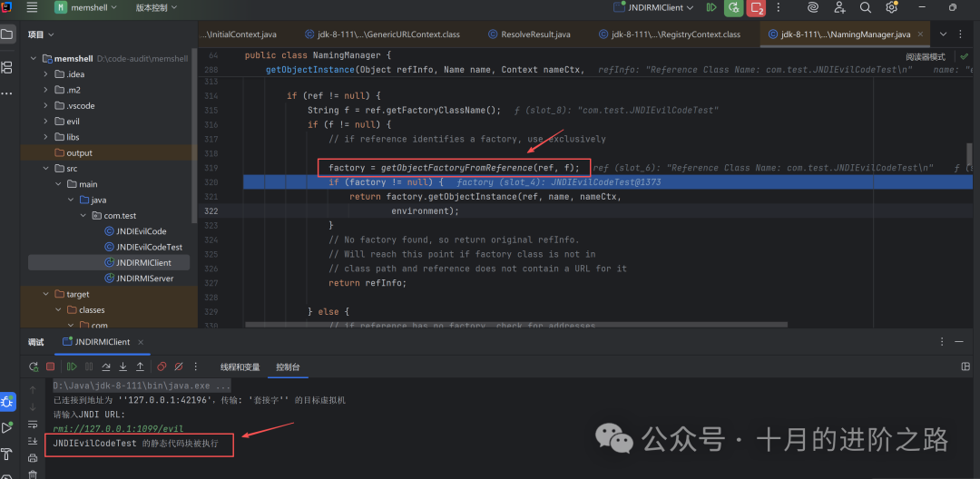The image size is (980, 479).
Task: Toggle scroll to end in the console
Action: tap(33, 442)
